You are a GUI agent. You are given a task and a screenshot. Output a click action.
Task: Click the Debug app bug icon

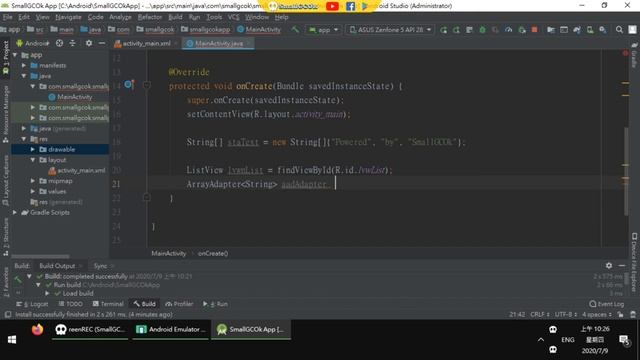point(482,30)
